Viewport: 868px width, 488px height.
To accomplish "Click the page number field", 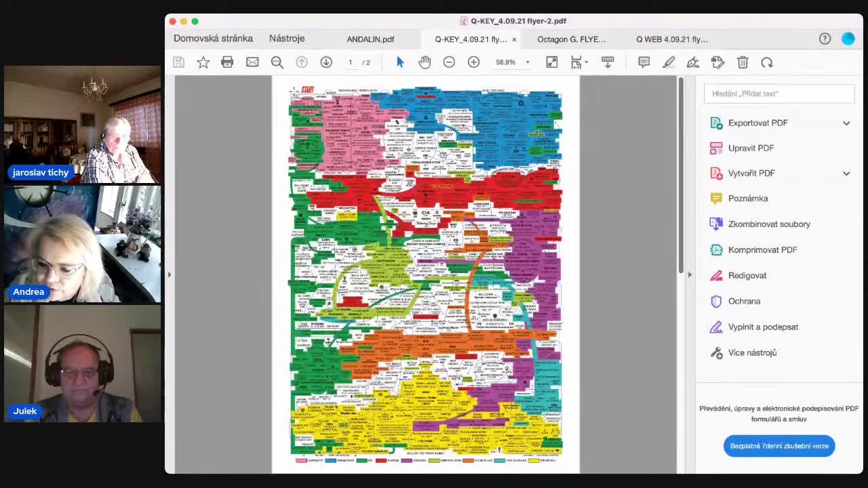I will click(x=351, y=62).
